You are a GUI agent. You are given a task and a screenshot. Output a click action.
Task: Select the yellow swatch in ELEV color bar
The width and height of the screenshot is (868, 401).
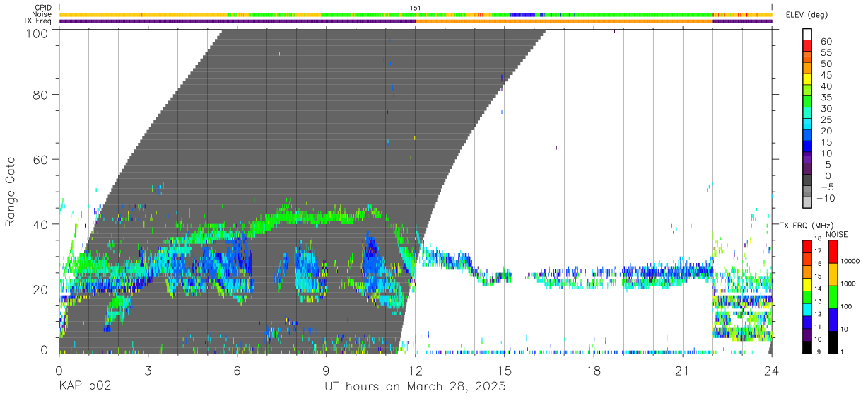(808, 80)
